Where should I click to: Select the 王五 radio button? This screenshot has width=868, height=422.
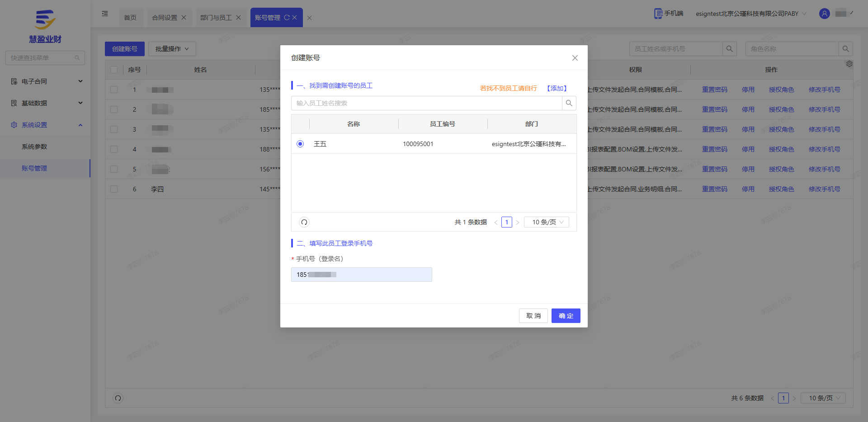300,144
